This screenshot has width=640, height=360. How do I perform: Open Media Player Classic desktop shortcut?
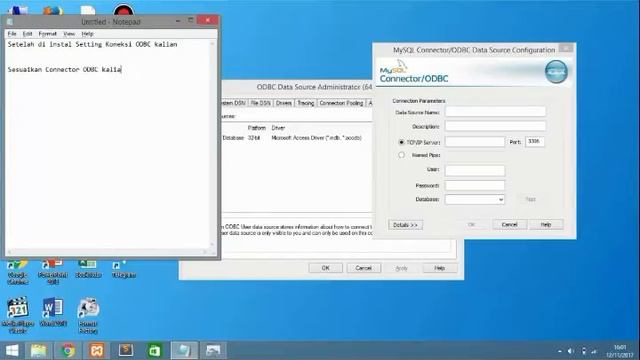coord(18,315)
